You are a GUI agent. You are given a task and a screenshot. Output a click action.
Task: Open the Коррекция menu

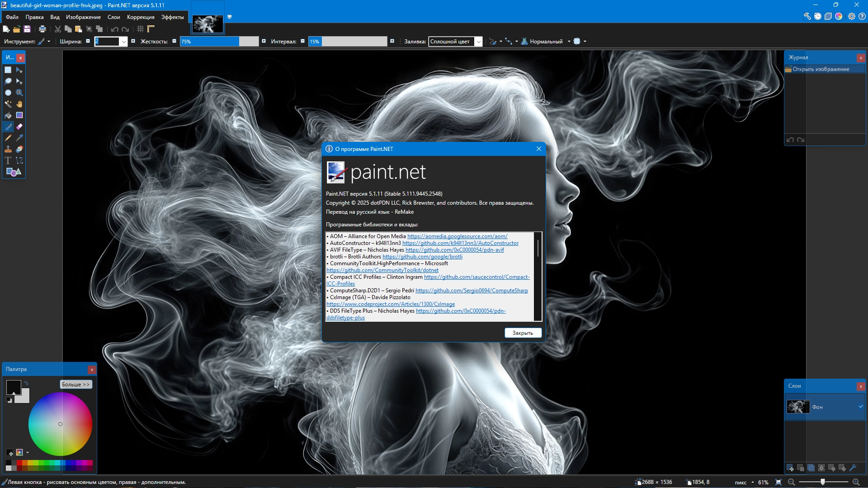[141, 17]
